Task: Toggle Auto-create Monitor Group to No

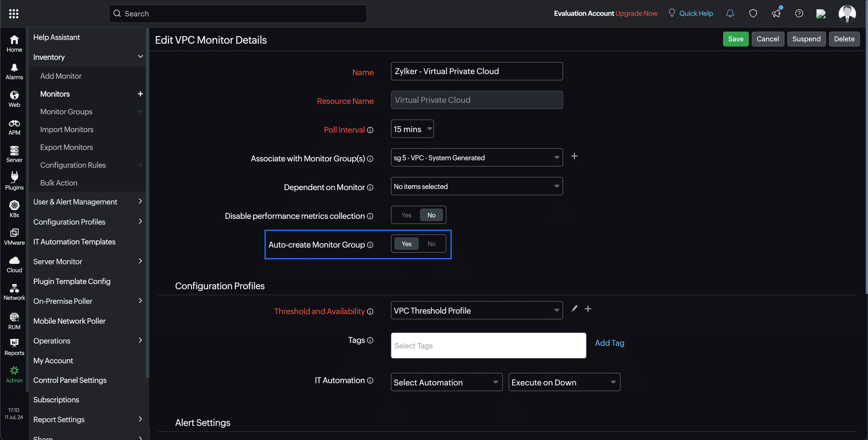Action: (x=432, y=243)
